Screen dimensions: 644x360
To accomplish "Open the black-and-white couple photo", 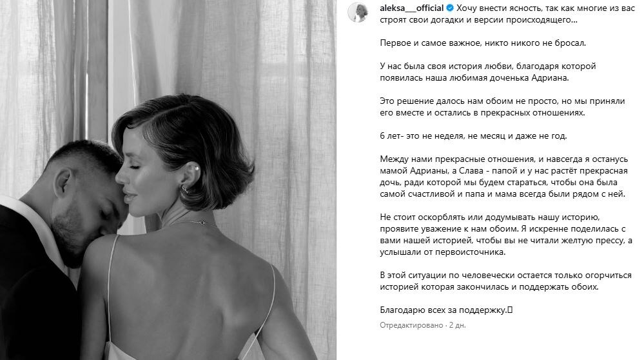I will point(168,180).
